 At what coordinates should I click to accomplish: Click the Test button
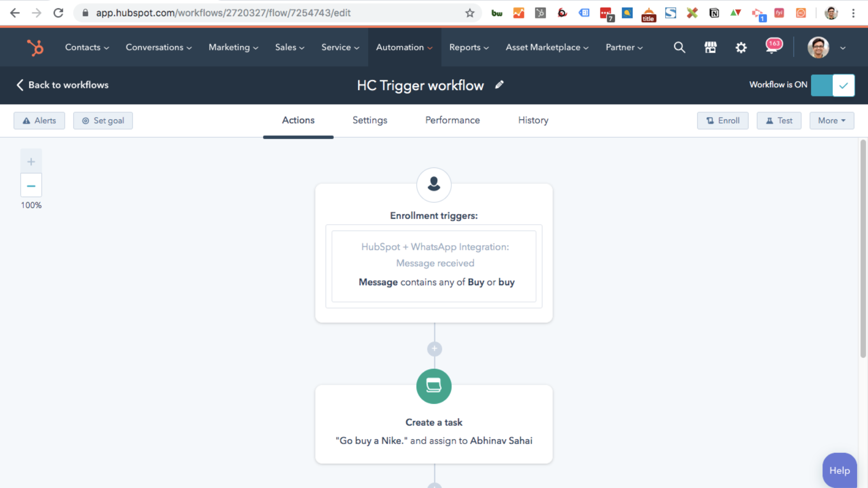[x=778, y=120]
